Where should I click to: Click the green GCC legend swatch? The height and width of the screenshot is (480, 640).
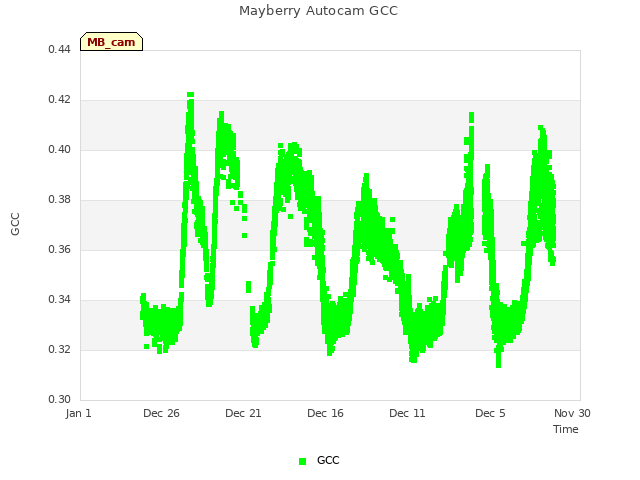point(302,461)
